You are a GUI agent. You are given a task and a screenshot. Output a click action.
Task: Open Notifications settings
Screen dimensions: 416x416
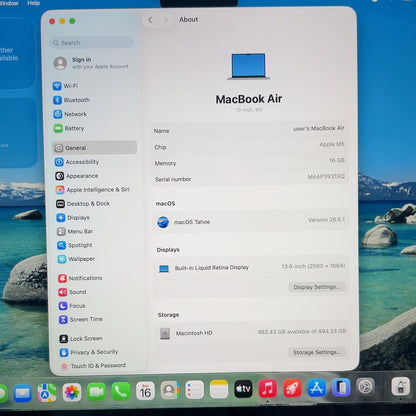point(80,278)
